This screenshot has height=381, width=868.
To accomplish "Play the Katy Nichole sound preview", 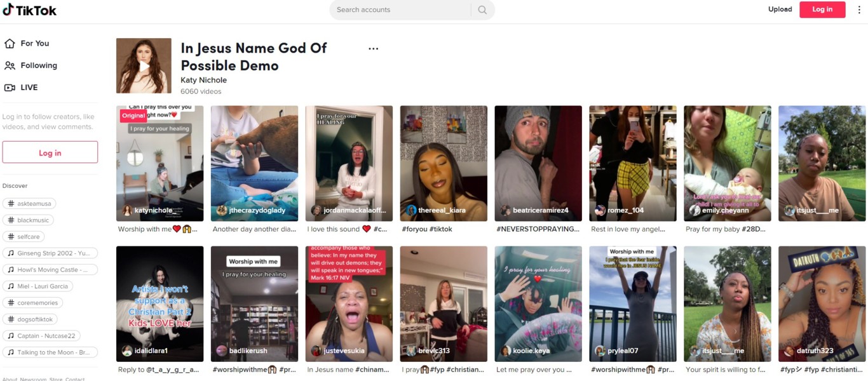I will coord(144,66).
